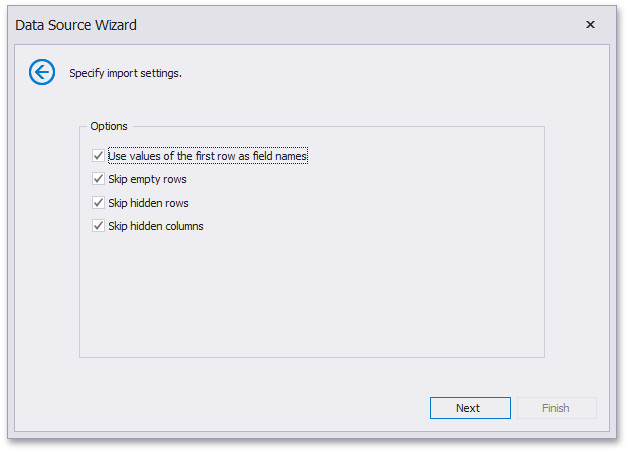Click the 'Skip hidden columns' label text
The width and height of the screenshot is (630, 454).
(155, 226)
